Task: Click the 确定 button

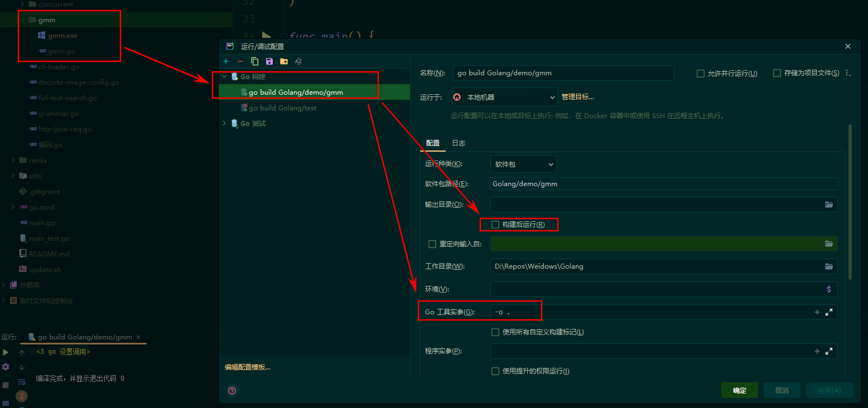Action: click(740, 390)
